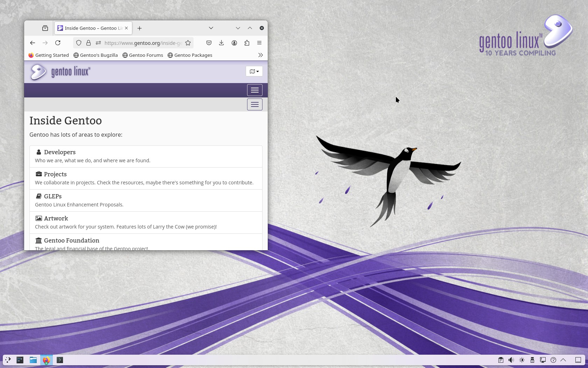Open the system monitor gauge tray icon
This screenshot has height=368, width=588.
coord(553,360)
